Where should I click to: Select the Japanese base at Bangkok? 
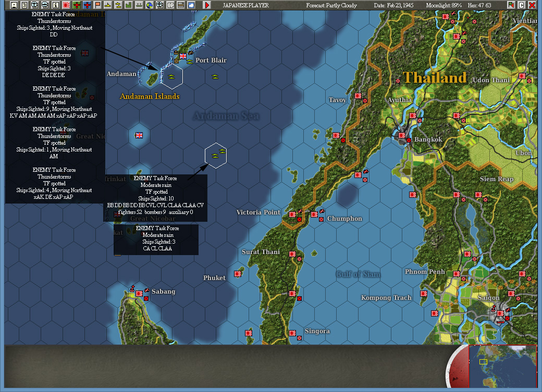point(402,135)
